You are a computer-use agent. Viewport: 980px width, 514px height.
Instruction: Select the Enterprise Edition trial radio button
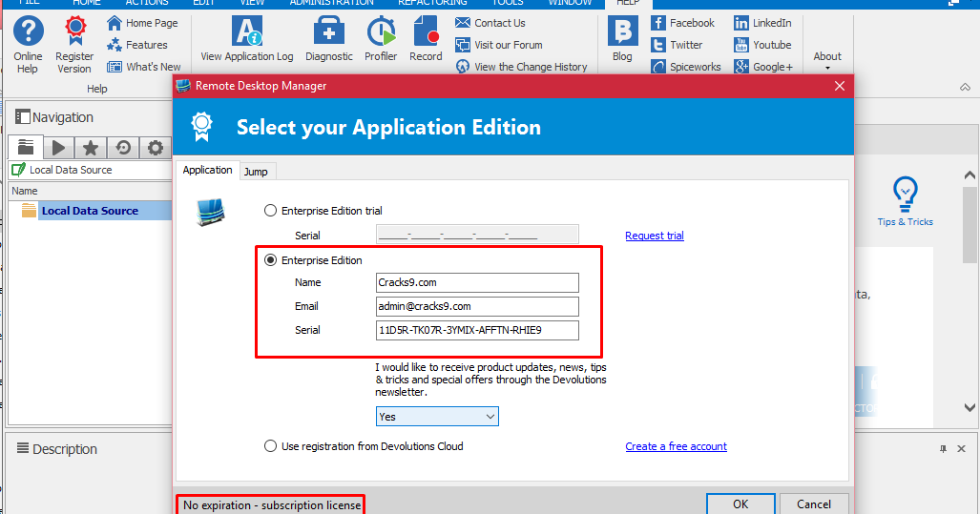click(270, 211)
